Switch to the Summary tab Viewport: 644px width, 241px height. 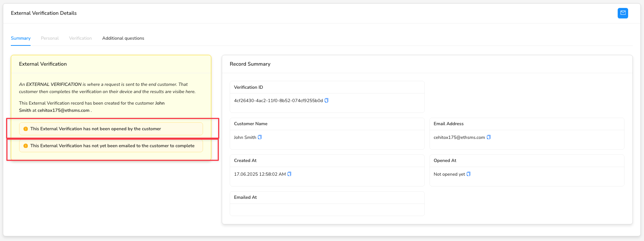21,38
